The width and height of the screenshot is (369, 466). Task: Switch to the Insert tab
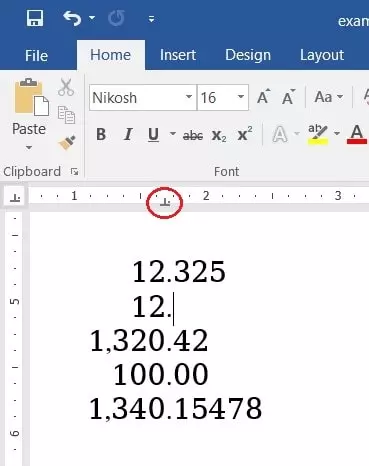[178, 55]
